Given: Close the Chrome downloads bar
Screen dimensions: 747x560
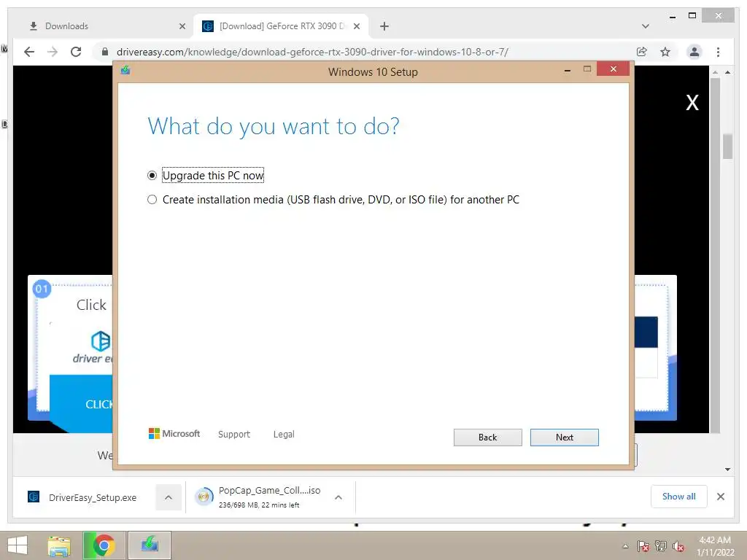Looking at the screenshot, I should point(721,497).
